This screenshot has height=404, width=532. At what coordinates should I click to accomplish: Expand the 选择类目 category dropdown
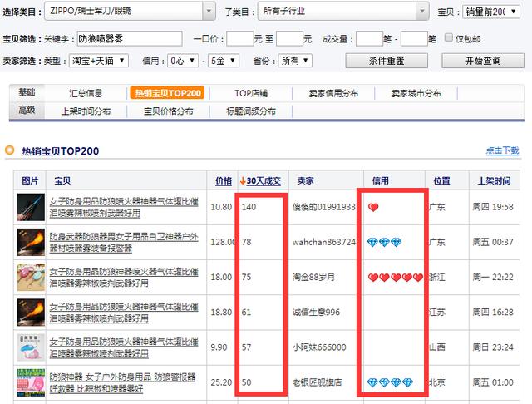(x=130, y=11)
